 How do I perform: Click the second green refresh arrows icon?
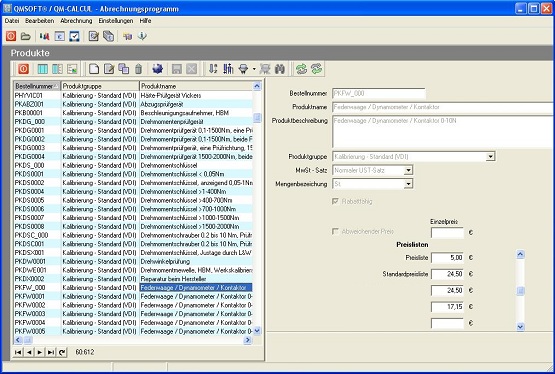coord(316,69)
